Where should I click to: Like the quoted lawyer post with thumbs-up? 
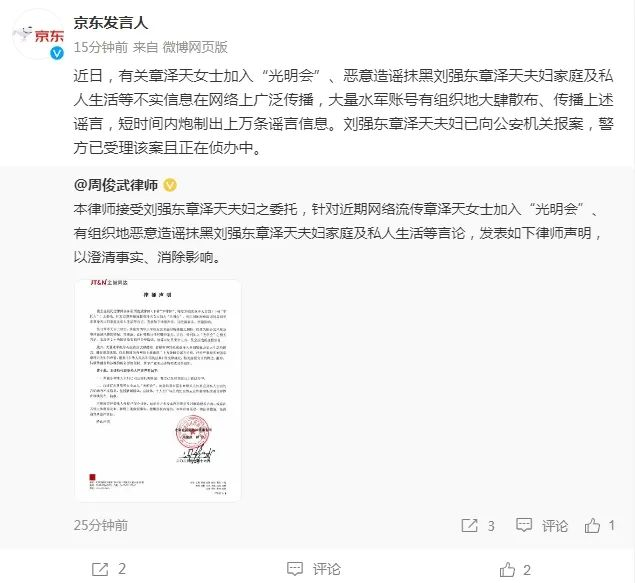[x=592, y=525]
